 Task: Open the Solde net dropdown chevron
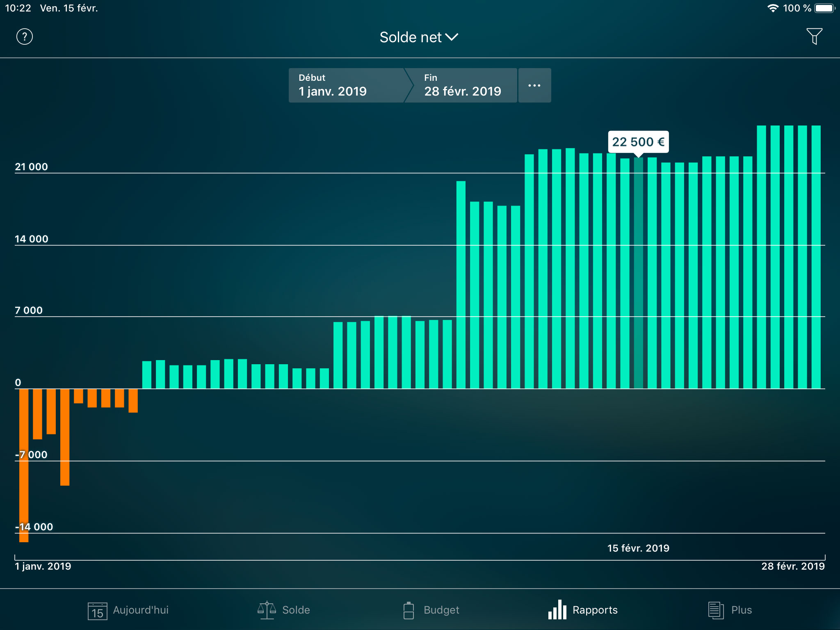pyautogui.click(x=452, y=37)
